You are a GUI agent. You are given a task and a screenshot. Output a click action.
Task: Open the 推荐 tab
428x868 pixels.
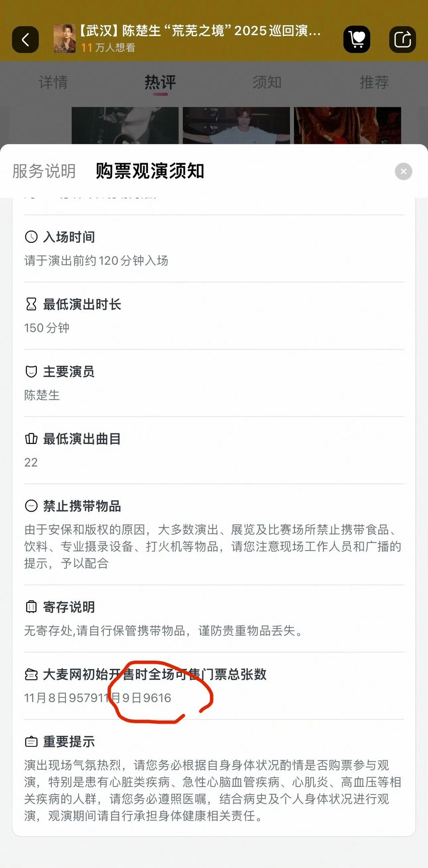374,82
